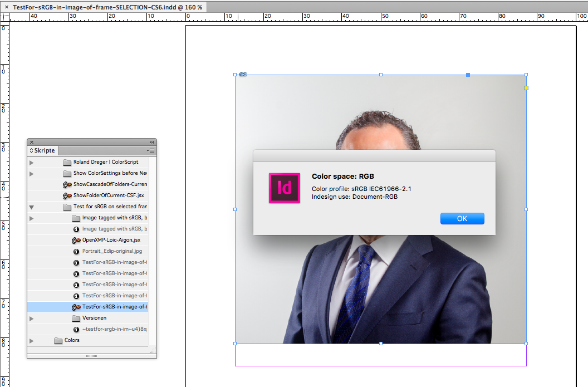Click bottom-center handle of image frame
This screenshot has width=588, height=387.
point(381,344)
